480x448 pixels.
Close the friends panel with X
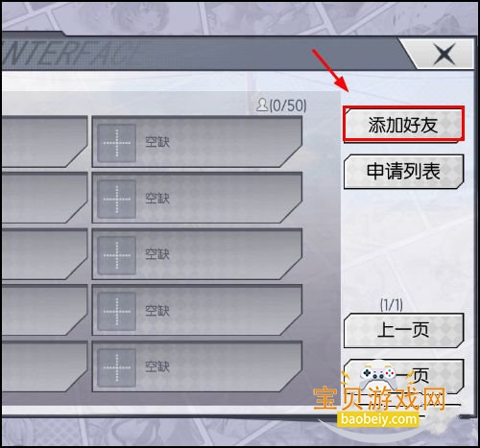[x=444, y=55]
